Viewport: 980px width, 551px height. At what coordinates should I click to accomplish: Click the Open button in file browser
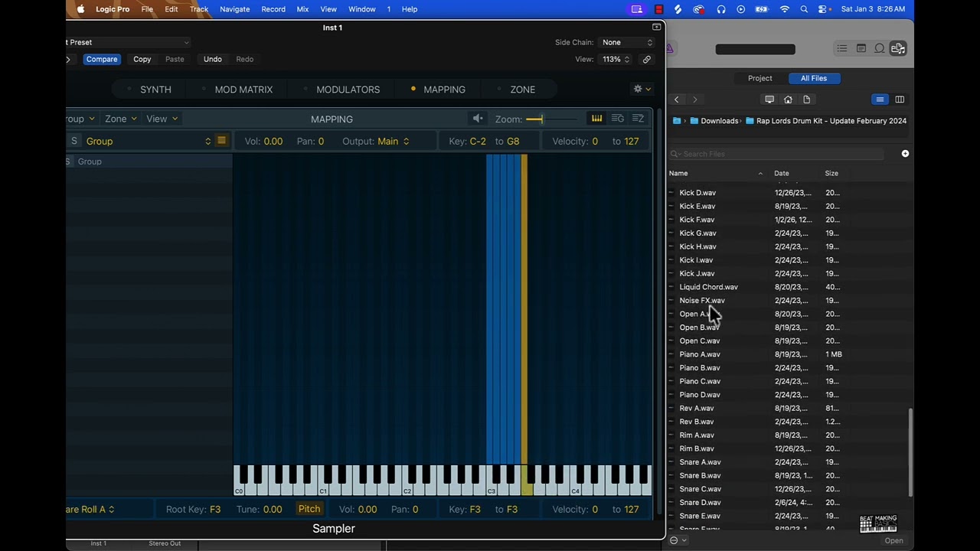point(894,540)
